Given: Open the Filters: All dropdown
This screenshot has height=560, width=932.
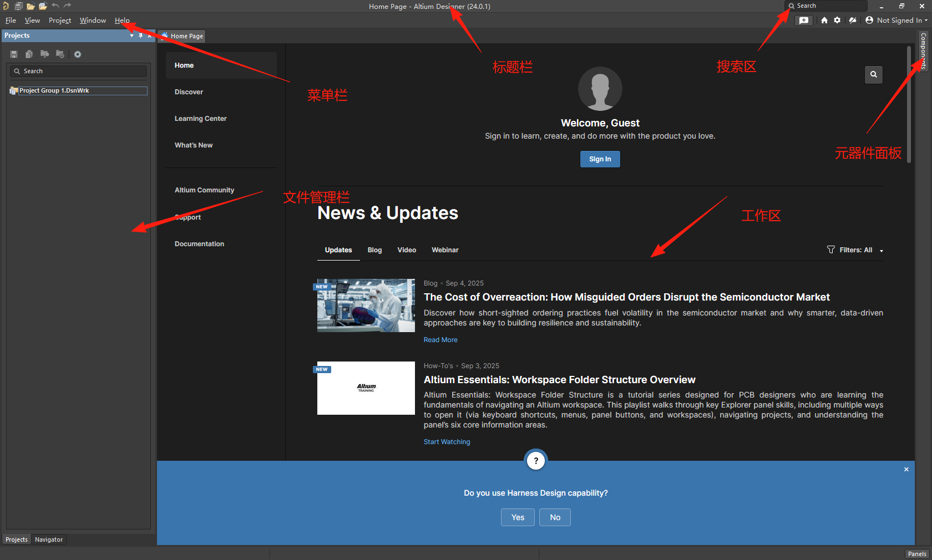Looking at the screenshot, I should pos(855,250).
